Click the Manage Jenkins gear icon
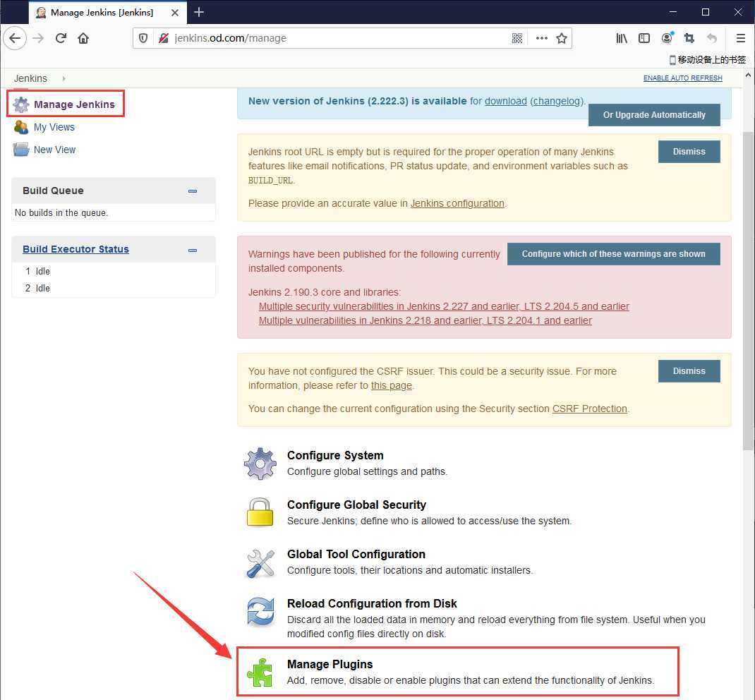Viewport: 755px width, 700px height. 20,104
